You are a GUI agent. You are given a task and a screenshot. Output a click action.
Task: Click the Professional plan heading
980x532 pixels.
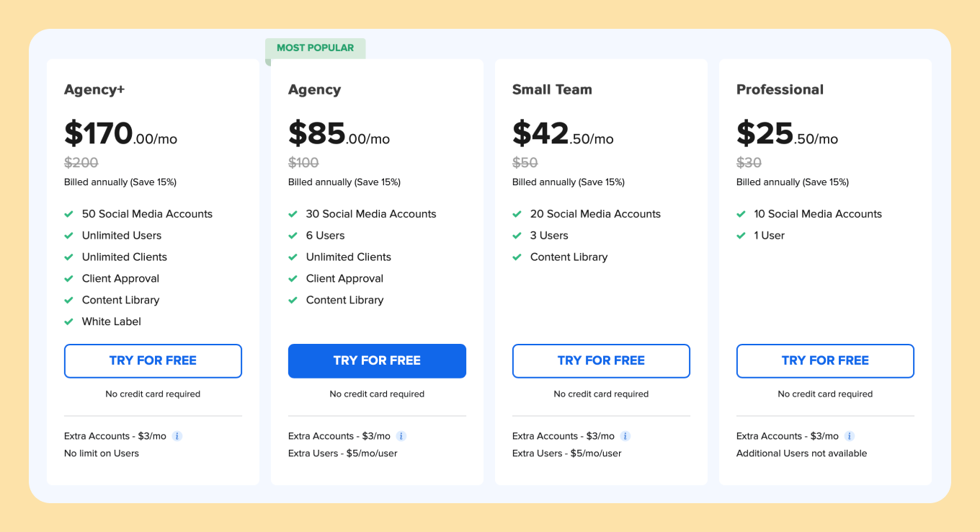[780, 89]
